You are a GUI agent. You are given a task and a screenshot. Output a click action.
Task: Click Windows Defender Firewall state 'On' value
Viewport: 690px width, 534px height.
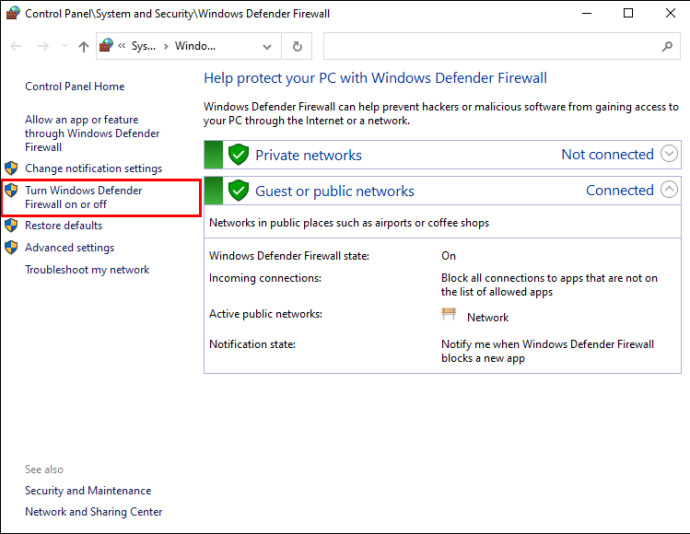pyautogui.click(x=448, y=256)
